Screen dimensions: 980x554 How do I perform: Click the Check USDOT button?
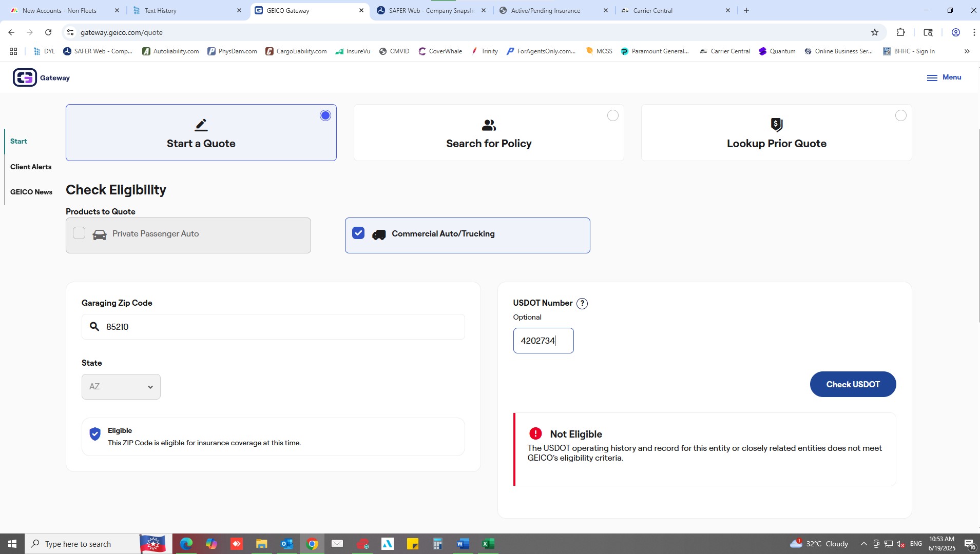(853, 384)
